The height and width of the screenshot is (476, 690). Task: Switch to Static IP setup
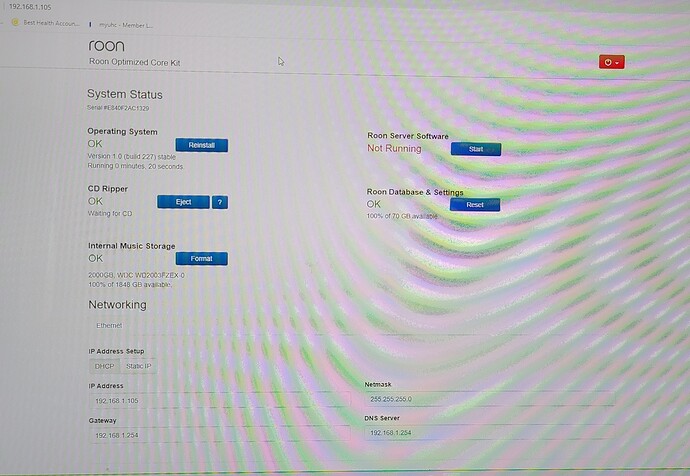click(x=138, y=366)
